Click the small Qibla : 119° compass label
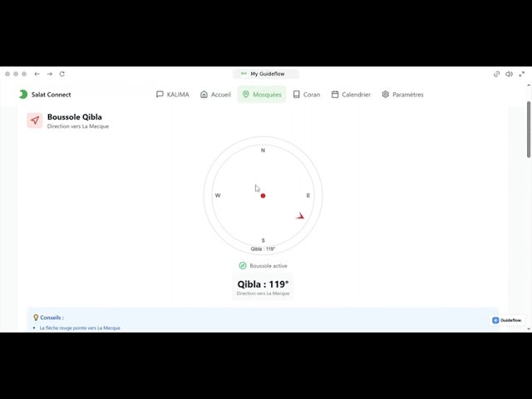The image size is (532, 399). (x=263, y=249)
